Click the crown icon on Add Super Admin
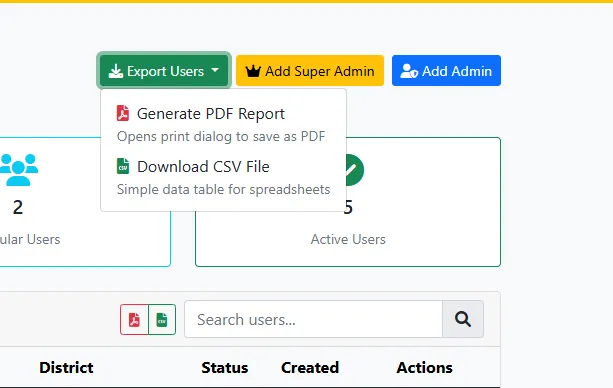The height and width of the screenshot is (388, 613). 253,71
